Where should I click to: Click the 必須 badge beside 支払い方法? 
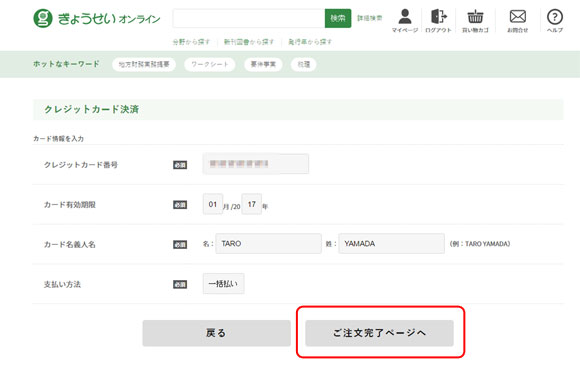180,284
